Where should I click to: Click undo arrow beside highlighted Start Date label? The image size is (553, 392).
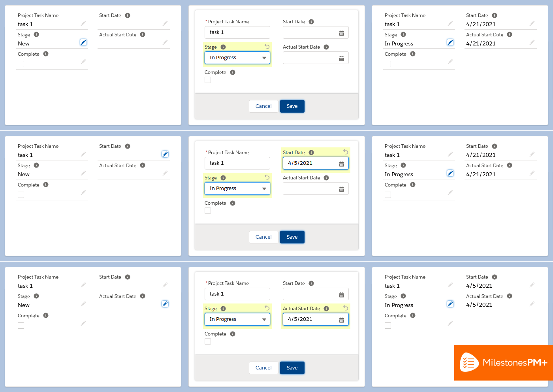[x=346, y=152]
